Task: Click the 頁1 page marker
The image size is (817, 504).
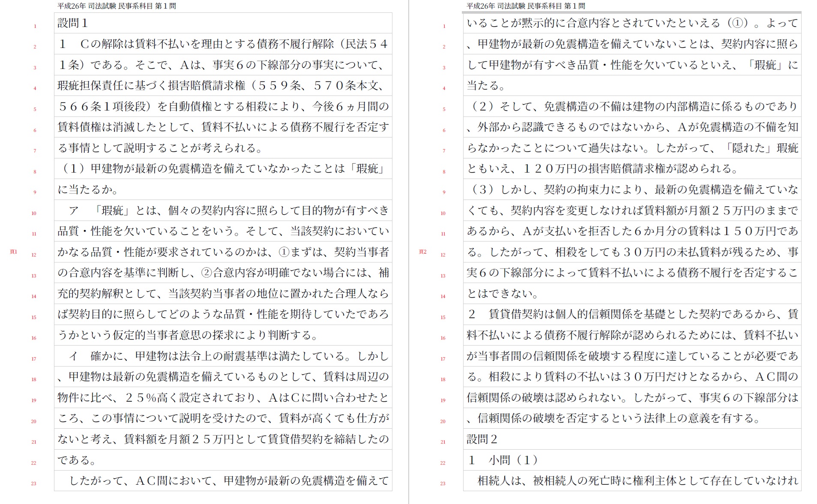Action: [x=14, y=252]
